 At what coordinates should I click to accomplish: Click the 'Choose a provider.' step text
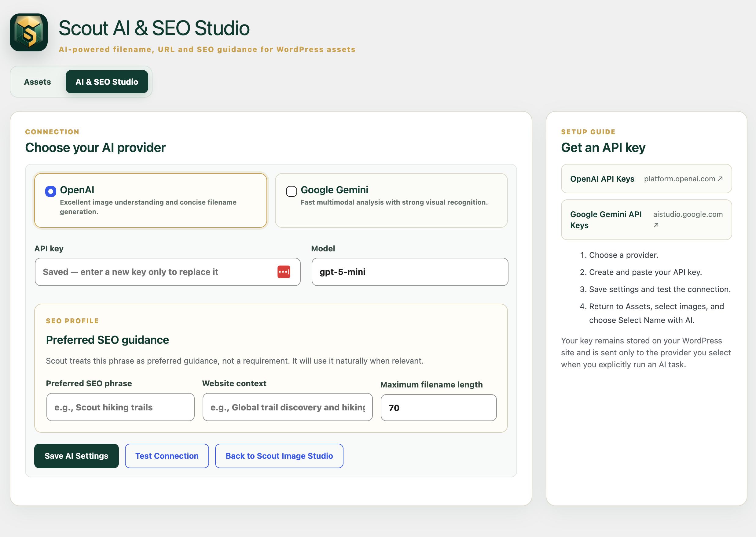tap(623, 255)
